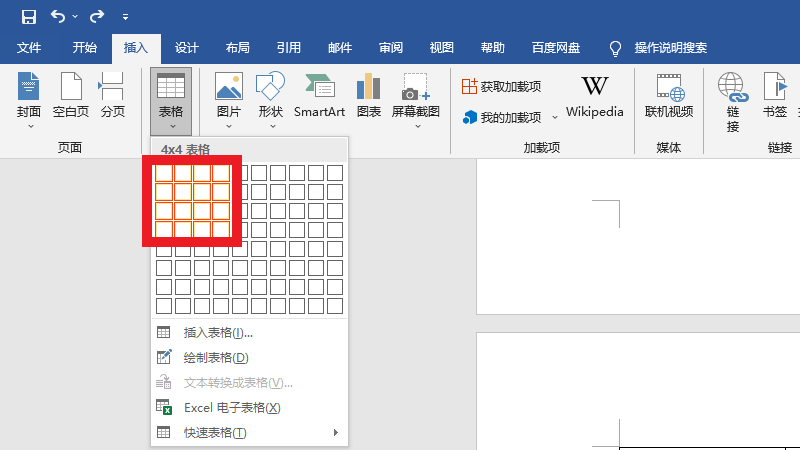
Task: Click the Redo arrow icon
Action: coord(97,16)
